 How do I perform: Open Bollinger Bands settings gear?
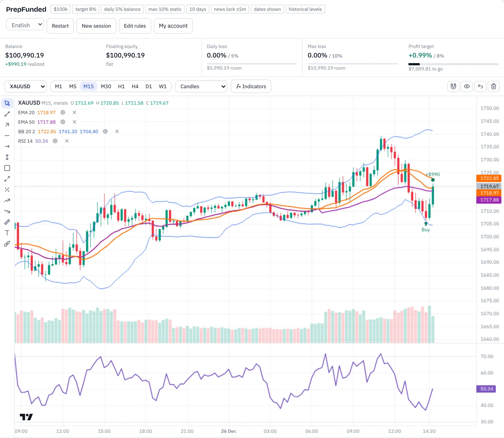point(105,131)
